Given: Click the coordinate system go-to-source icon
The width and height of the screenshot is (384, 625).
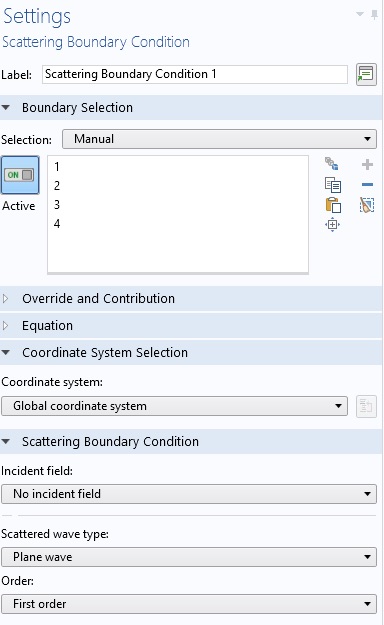Looking at the screenshot, I should click(366, 407).
